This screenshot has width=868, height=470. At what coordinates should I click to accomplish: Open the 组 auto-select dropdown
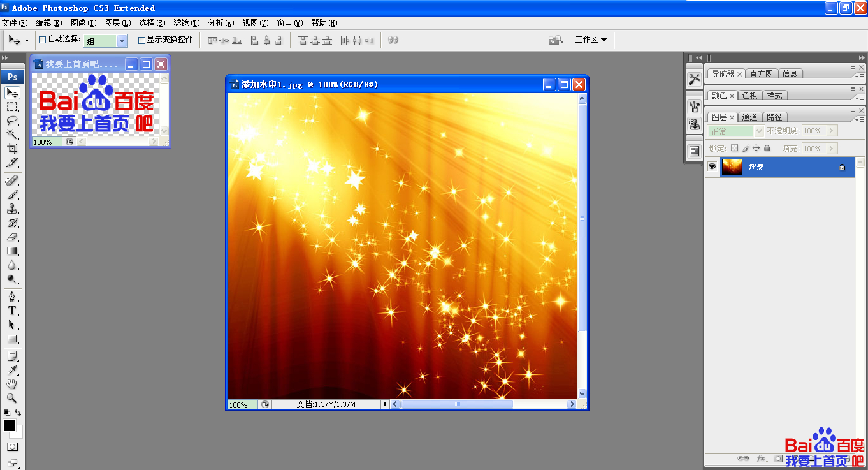coord(122,40)
